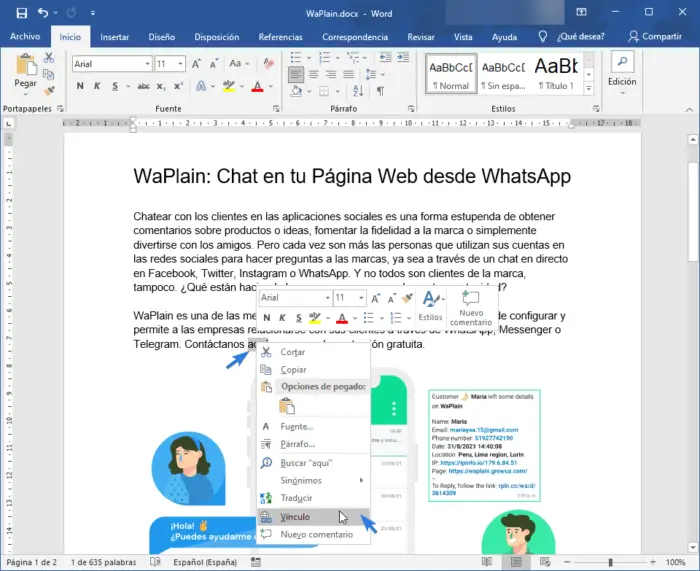Viewport: 700px width, 571px height.
Task: Toggle underline S in ribbon Fuente group
Action: pos(115,86)
